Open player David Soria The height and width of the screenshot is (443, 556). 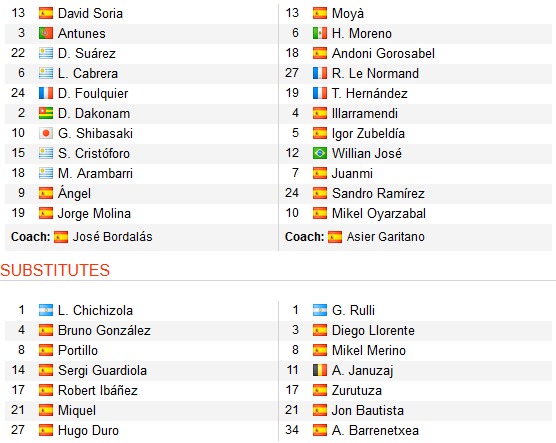(x=90, y=13)
